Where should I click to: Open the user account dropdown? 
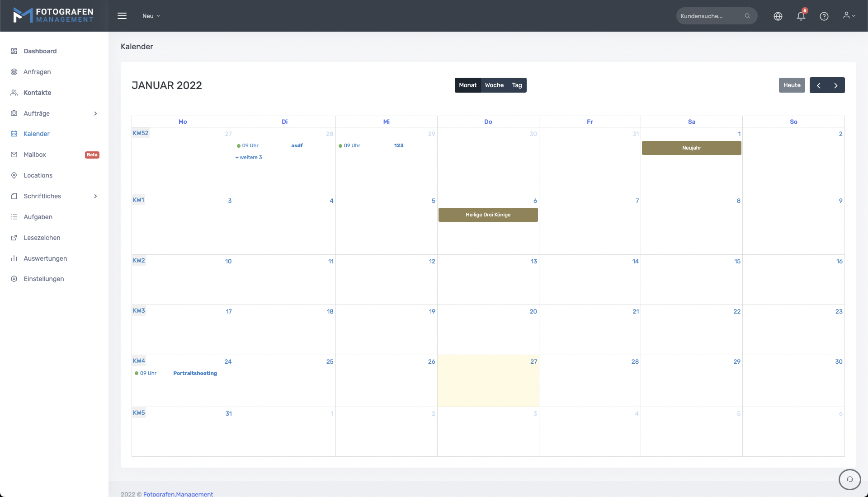click(x=849, y=15)
